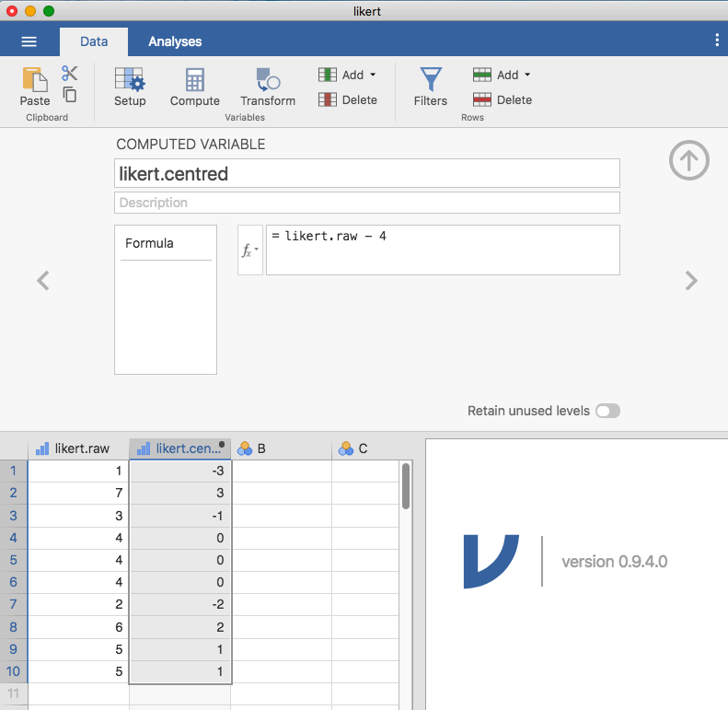The width and height of the screenshot is (728, 710).
Task: Click the data grid vertical scrollbar
Action: point(406,486)
